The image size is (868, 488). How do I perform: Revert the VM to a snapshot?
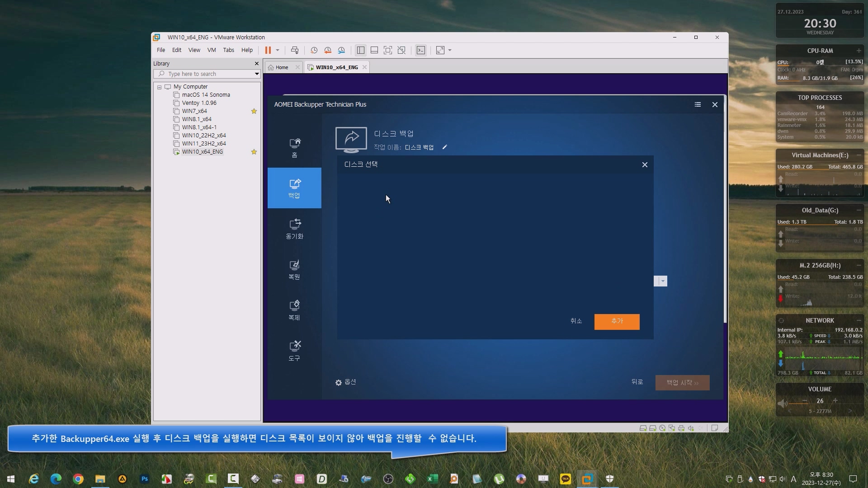tap(328, 50)
